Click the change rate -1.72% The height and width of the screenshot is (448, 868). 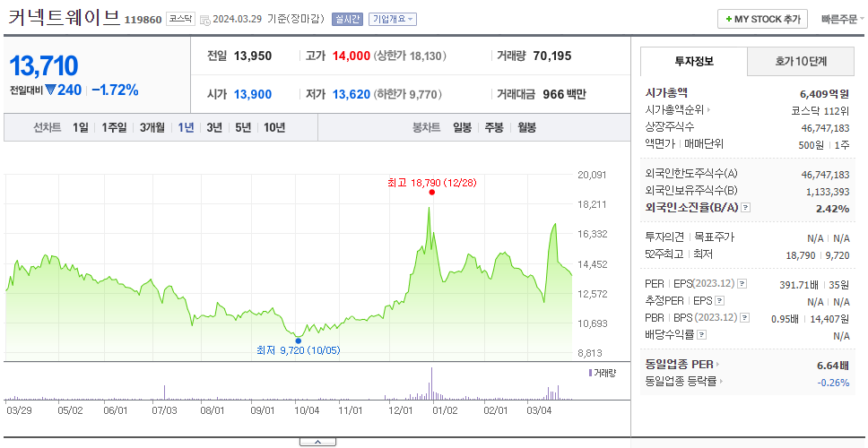(115, 90)
